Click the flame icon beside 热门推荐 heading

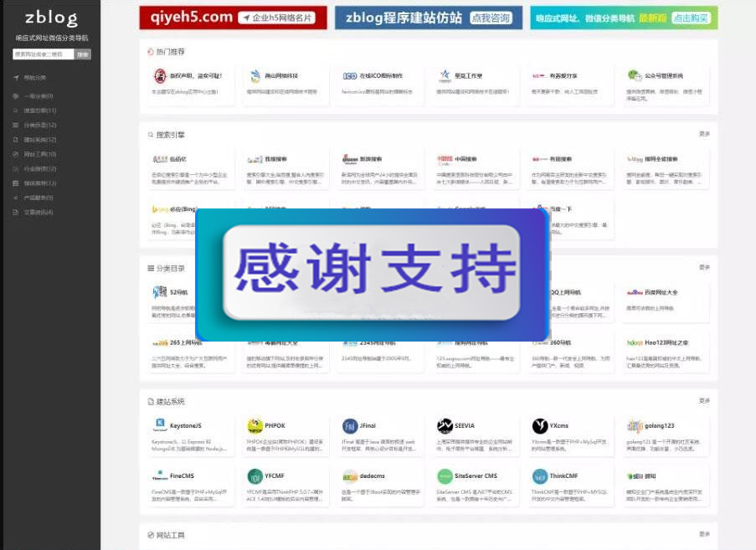tap(151, 52)
